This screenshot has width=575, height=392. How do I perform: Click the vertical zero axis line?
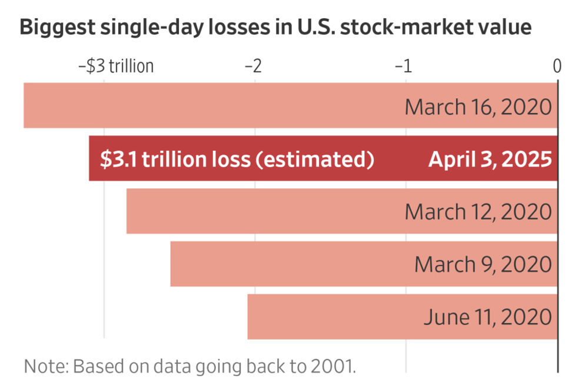tap(558, 353)
